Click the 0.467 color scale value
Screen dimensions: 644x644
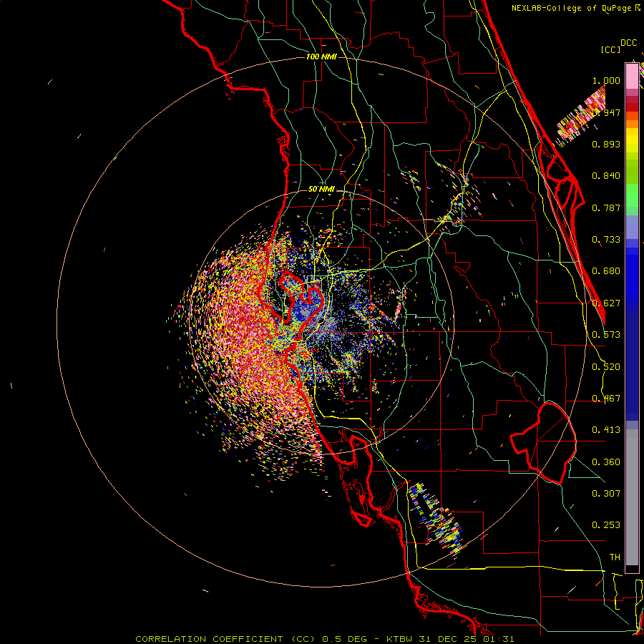[x=606, y=399]
